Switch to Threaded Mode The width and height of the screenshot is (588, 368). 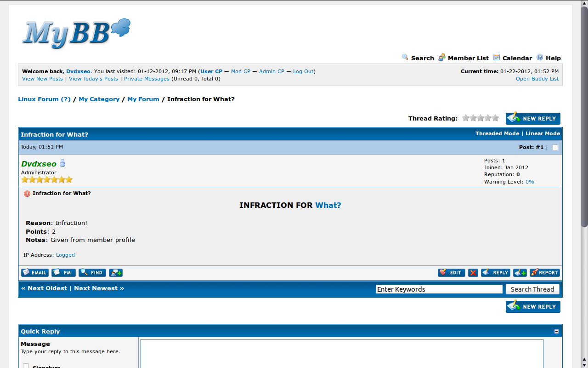[x=497, y=133]
